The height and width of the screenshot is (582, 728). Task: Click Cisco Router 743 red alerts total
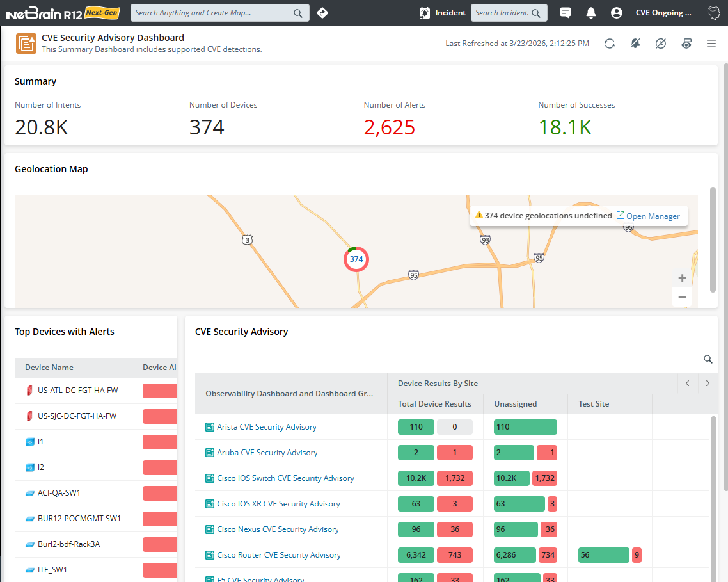(455, 554)
